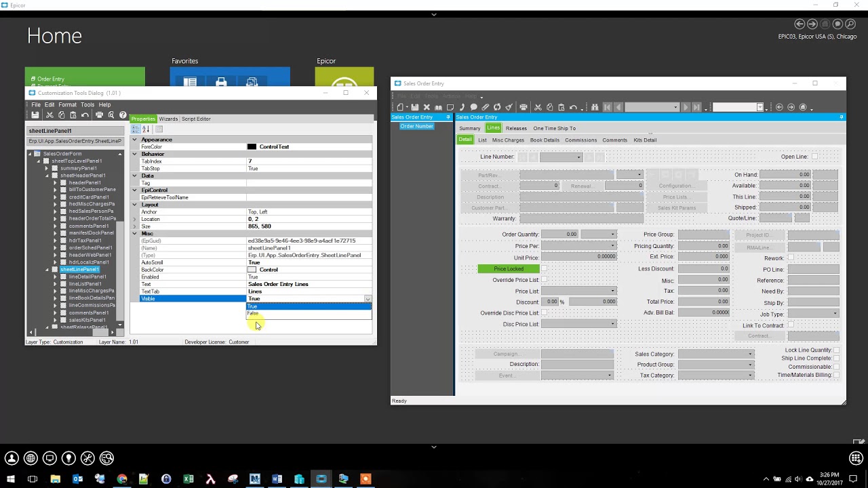This screenshot has width=868, height=488.
Task: Click the lightbulb icon in bottom Epicor bar
Action: (x=68, y=458)
